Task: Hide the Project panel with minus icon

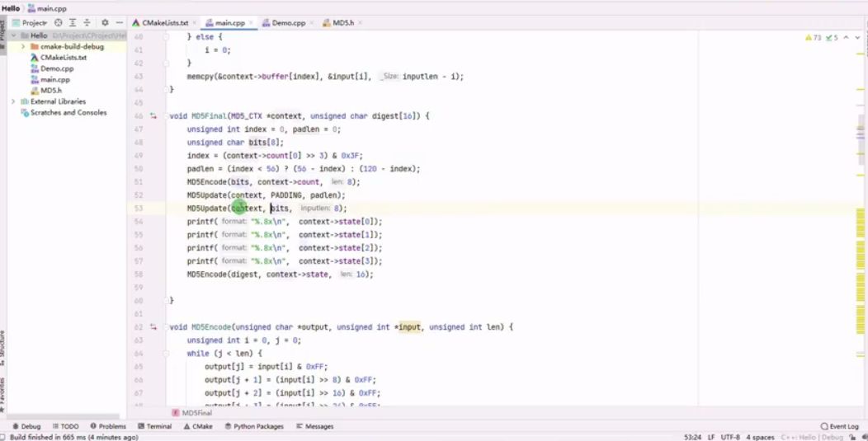Action: 119,23
